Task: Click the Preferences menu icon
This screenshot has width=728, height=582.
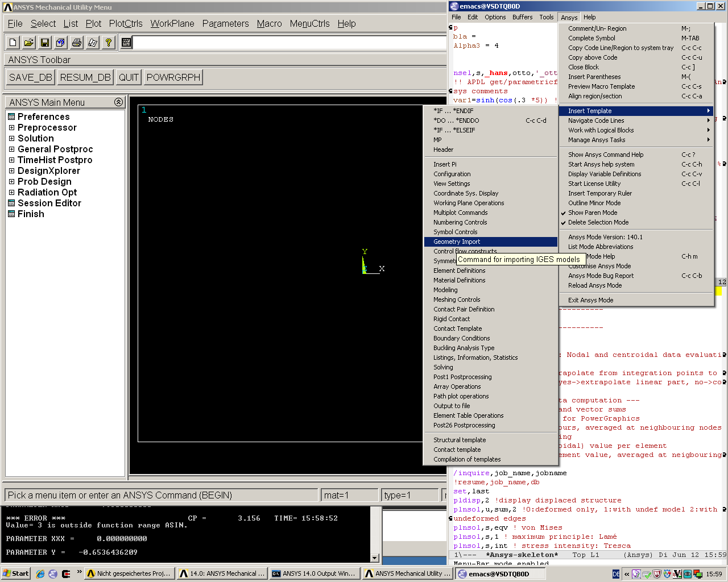Action: [x=11, y=117]
